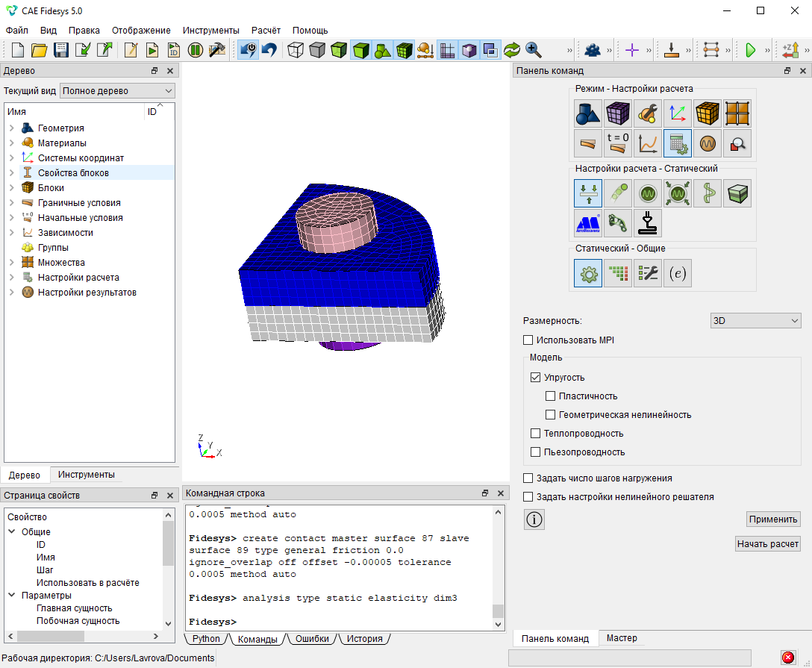Image resolution: width=812 pixels, height=668 pixels.
Task: Select the t = 0 initial conditions icon
Action: [x=618, y=143]
